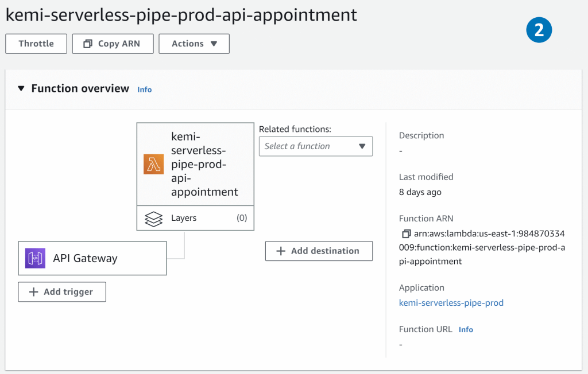Image resolution: width=588 pixels, height=374 pixels.
Task: Open Info link beside Function URL
Action: point(466,330)
